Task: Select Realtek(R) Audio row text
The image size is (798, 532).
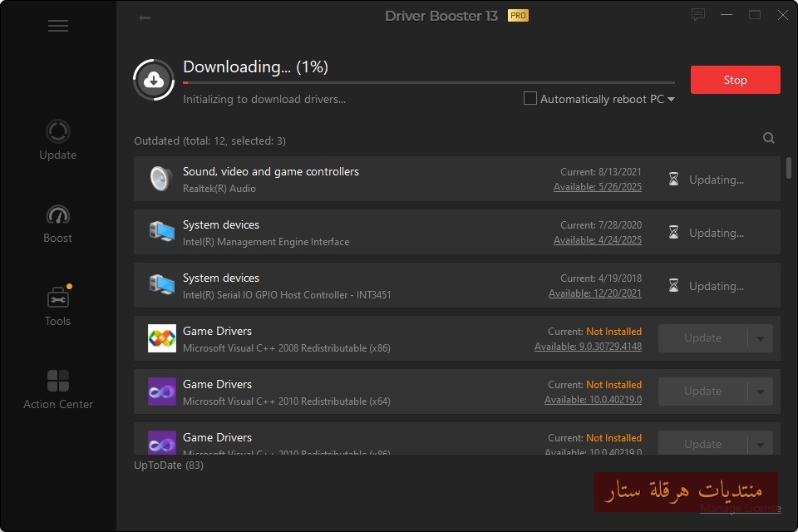Action: click(219, 189)
